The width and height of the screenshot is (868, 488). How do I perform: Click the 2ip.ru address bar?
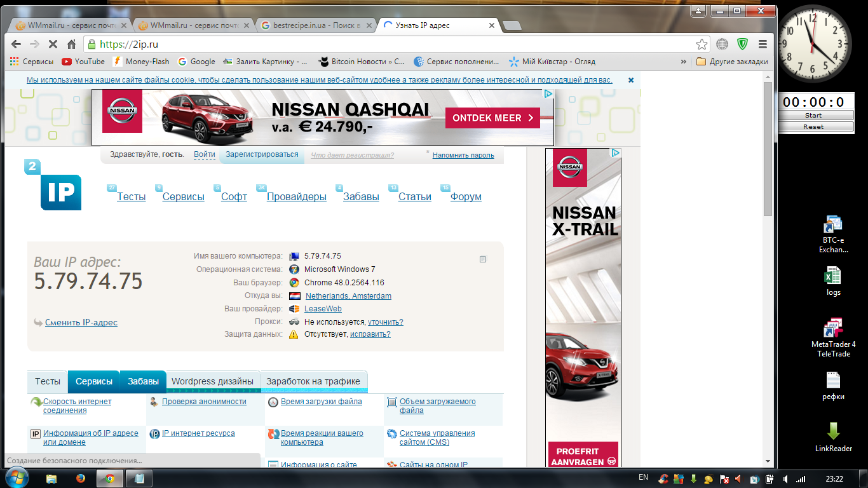click(x=388, y=44)
